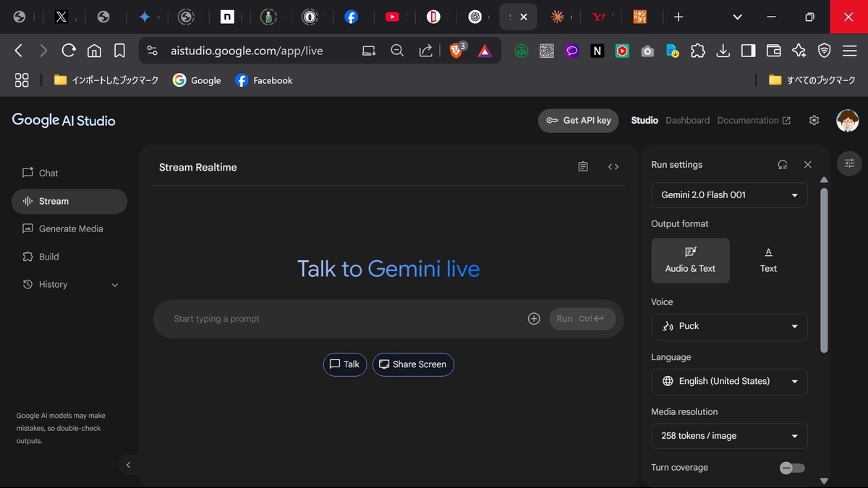Open the QR code extension icon

pos(547,51)
